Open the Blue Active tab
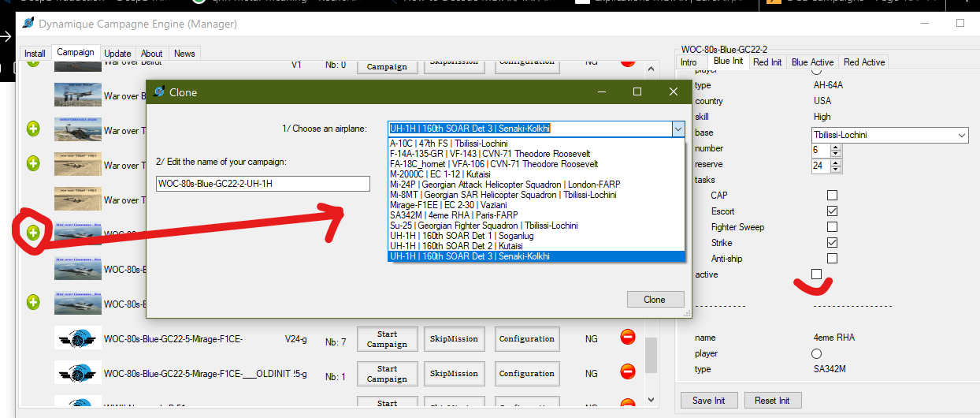This screenshot has height=418, width=980. point(812,62)
